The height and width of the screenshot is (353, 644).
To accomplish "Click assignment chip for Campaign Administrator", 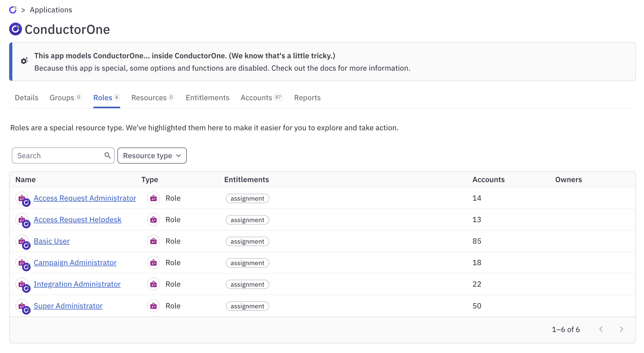I will (x=247, y=263).
